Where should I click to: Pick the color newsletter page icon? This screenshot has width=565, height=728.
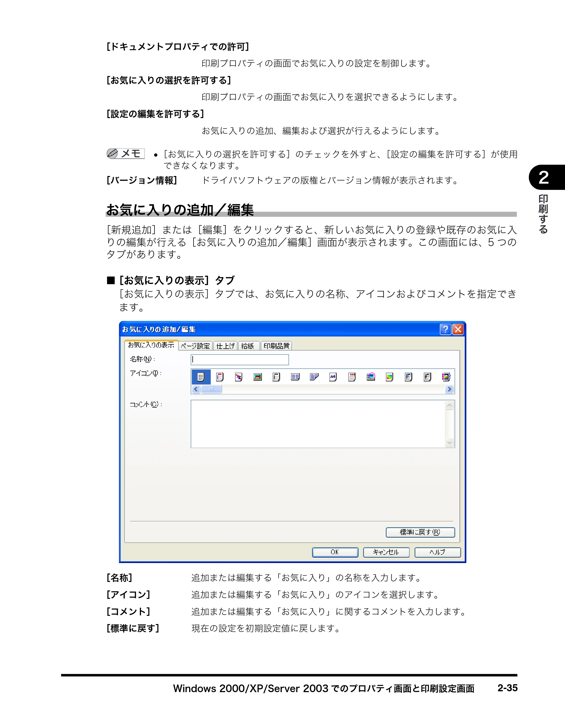[x=408, y=377]
